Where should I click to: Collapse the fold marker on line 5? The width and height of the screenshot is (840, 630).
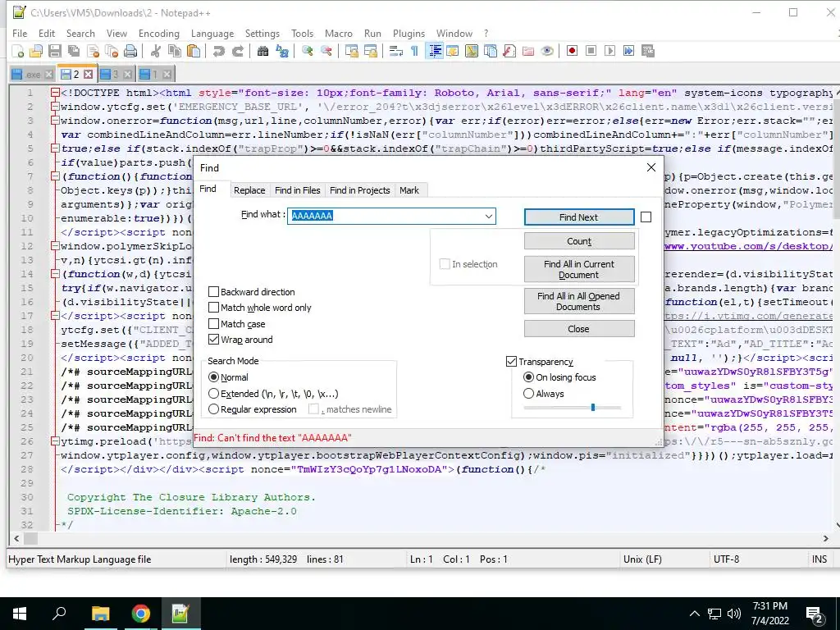(x=55, y=148)
